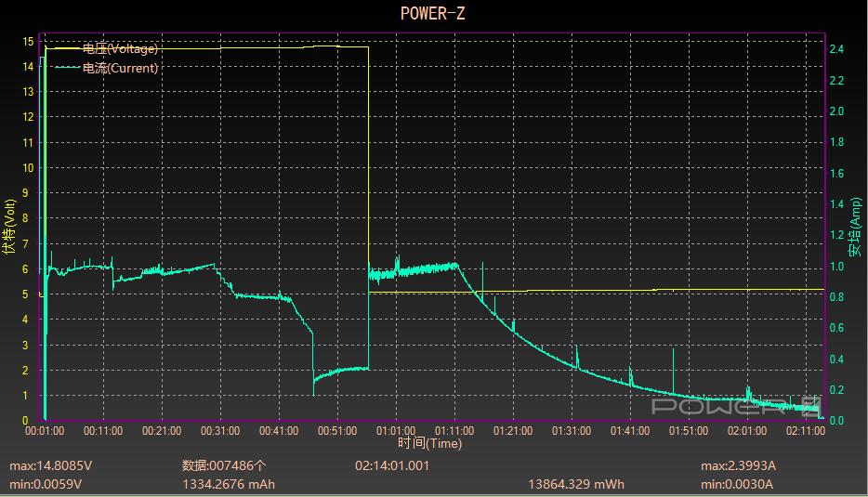Click the 伏特(Volt) axis label
The height and width of the screenshot is (497, 868).
[x=9, y=227]
